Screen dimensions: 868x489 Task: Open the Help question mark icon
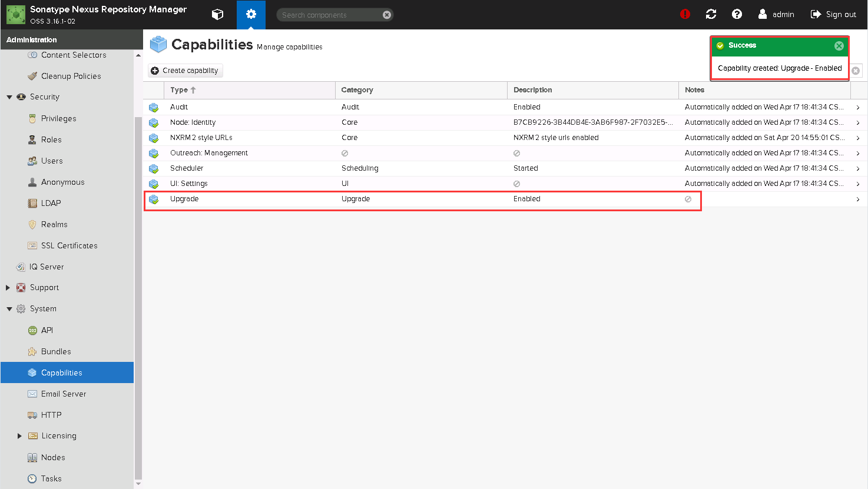737,14
